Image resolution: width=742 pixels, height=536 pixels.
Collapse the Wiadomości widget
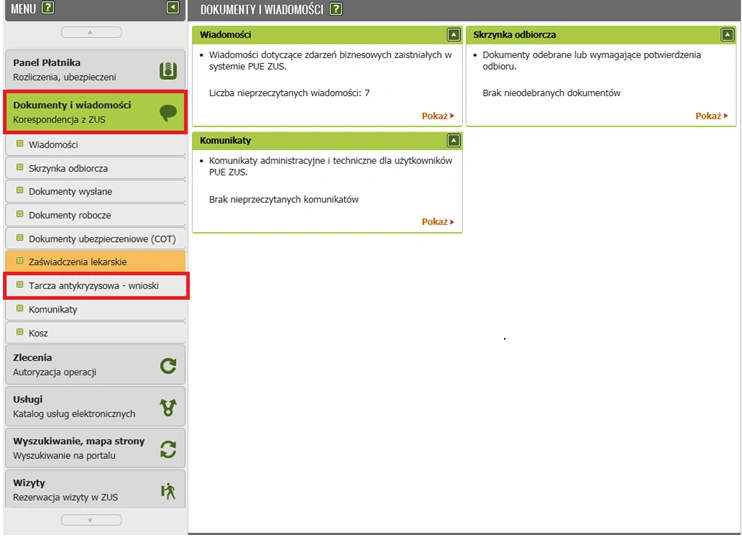coord(453,35)
